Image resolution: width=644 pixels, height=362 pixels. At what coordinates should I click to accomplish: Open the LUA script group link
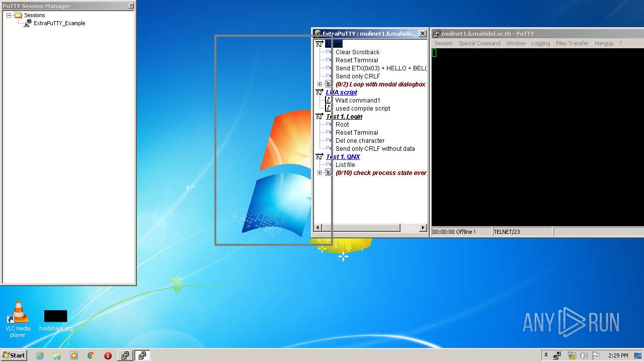click(341, 93)
